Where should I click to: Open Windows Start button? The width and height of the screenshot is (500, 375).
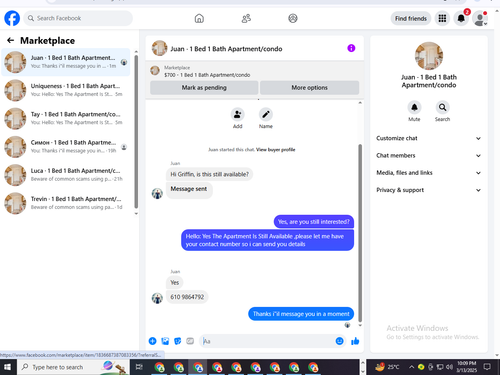click(7, 367)
